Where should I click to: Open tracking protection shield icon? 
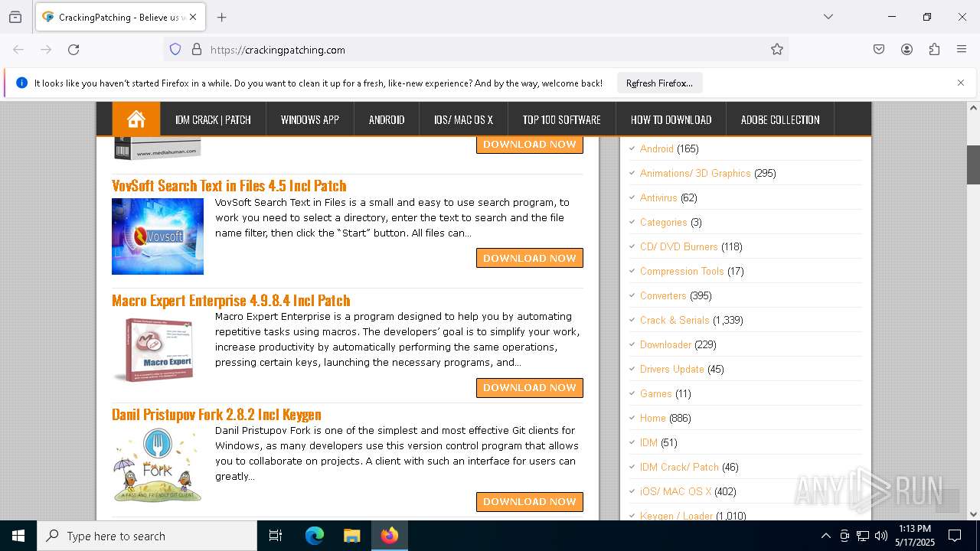pyautogui.click(x=175, y=49)
